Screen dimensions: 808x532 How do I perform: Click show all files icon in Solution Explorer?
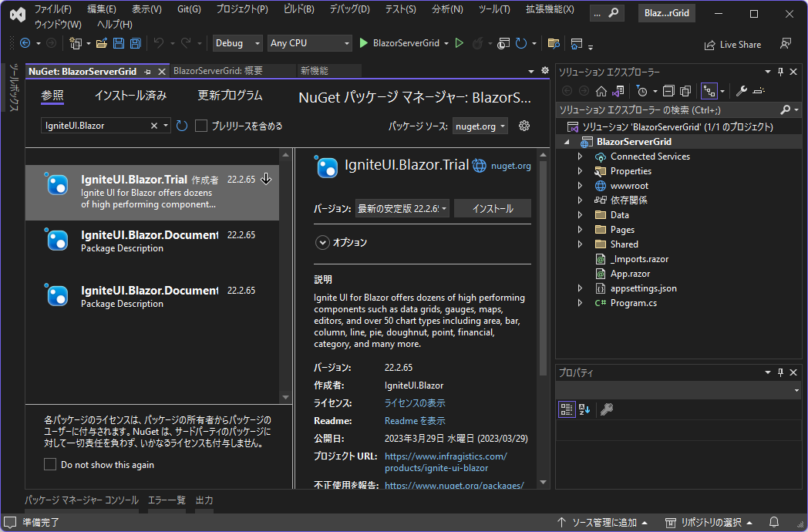[x=685, y=91]
